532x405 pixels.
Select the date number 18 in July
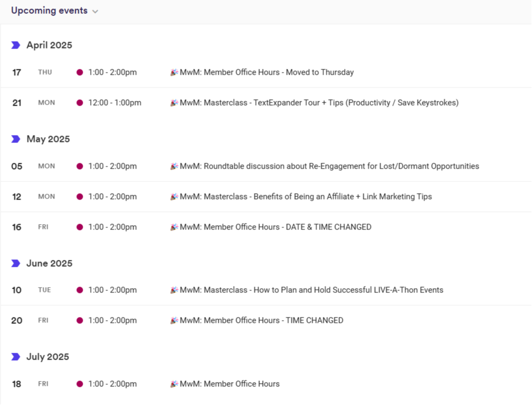point(17,384)
